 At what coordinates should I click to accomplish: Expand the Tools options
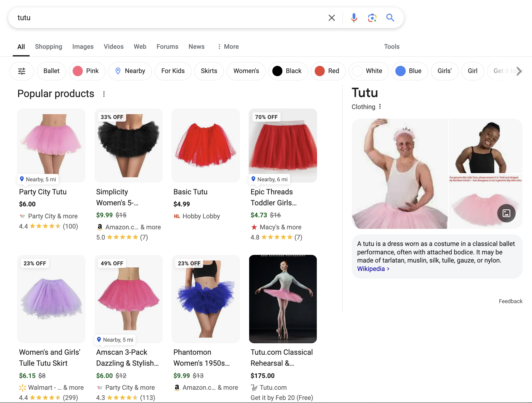[x=392, y=46]
